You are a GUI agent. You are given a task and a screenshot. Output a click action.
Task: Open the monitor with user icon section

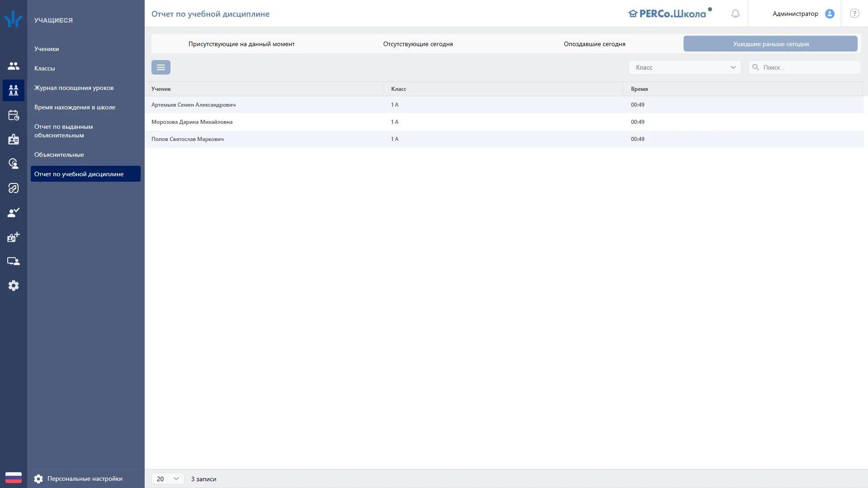(14, 261)
